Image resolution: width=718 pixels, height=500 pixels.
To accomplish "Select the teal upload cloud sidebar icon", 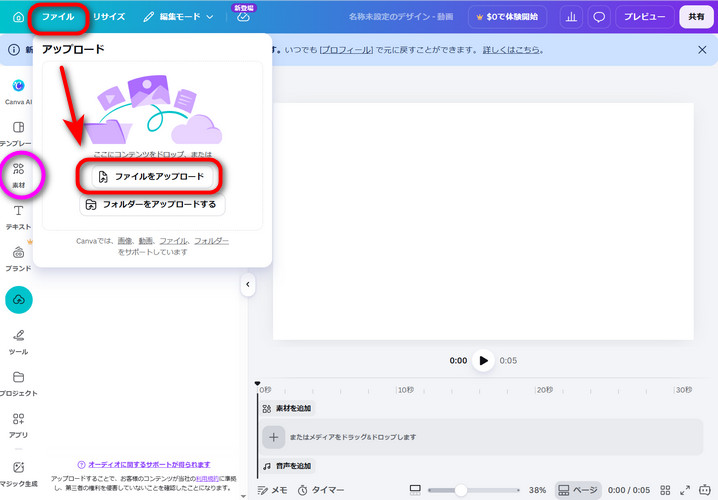I will (19, 300).
